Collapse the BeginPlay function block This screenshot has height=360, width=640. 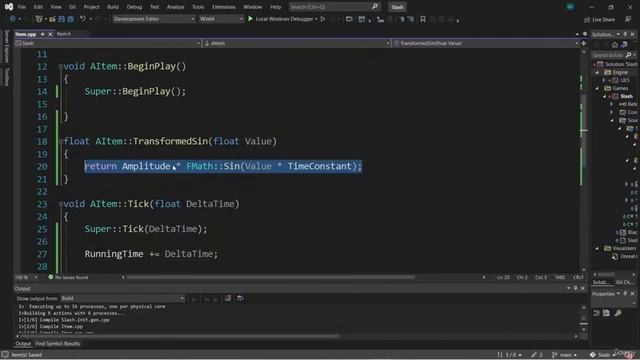[x=60, y=67]
